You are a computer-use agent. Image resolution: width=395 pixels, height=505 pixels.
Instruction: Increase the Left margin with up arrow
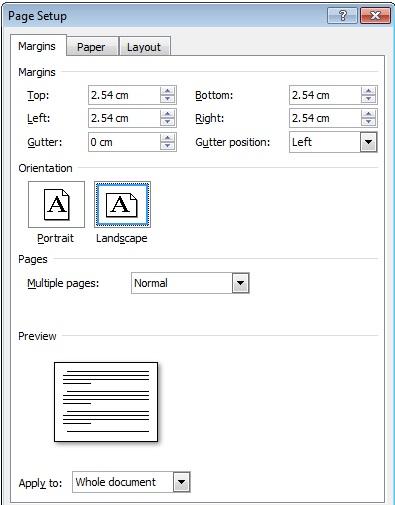point(167,114)
